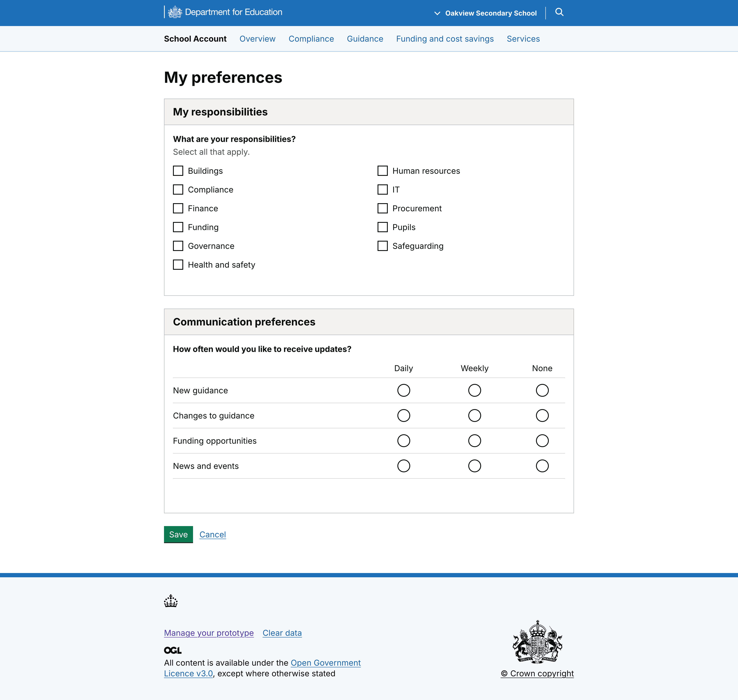Viewport: 738px width, 700px height.
Task: Click the Weekly column header
Action: [474, 368]
